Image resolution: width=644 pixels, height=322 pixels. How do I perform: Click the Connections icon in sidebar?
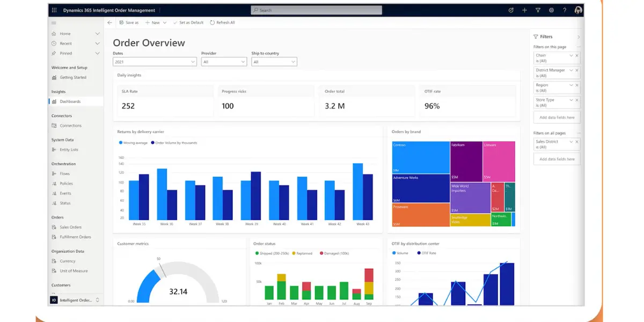pos(54,126)
